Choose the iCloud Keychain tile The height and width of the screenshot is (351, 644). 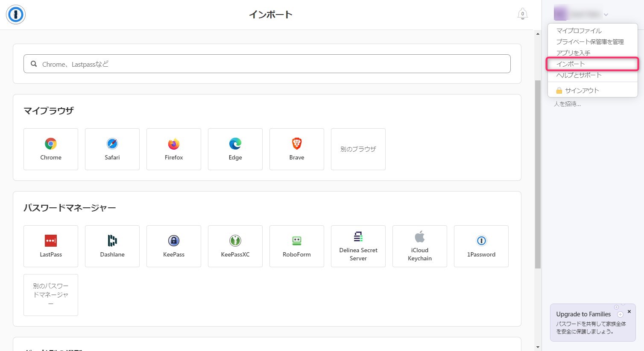click(x=420, y=246)
